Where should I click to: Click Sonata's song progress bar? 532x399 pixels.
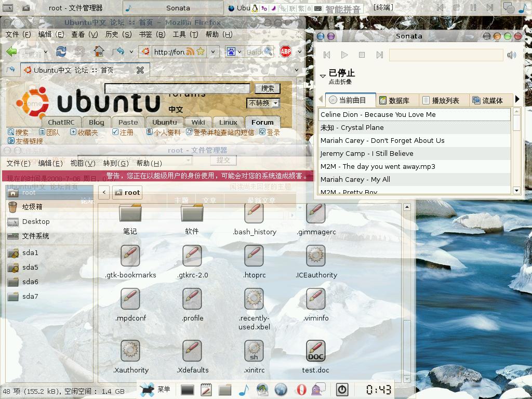pyautogui.click(x=446, y=55)
